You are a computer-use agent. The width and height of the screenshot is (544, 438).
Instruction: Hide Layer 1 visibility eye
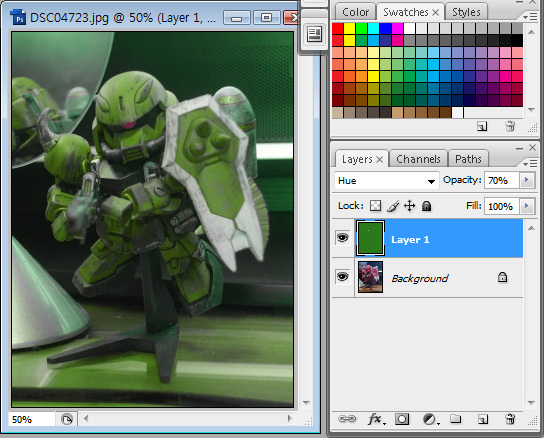(x=342, y=238)
